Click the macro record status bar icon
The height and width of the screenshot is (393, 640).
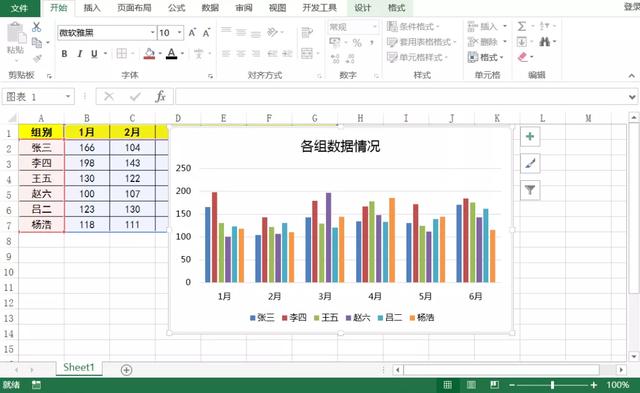[x=36, y=384]
